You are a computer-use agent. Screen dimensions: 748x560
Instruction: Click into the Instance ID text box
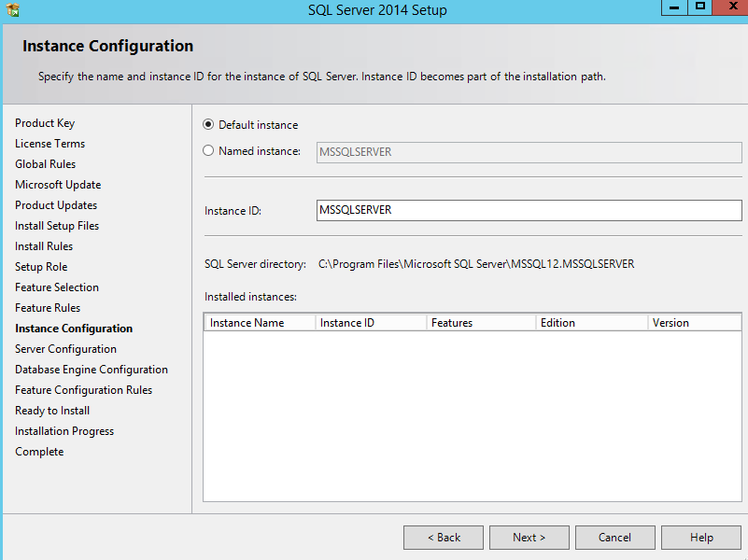(529, 211)
